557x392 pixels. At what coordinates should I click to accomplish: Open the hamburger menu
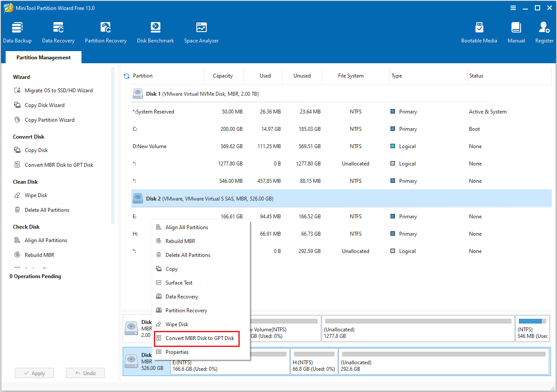pyautogui.click(x=513, y=7)
